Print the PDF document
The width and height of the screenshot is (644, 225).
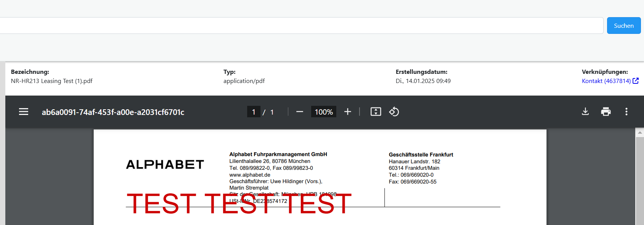point(606,112)
